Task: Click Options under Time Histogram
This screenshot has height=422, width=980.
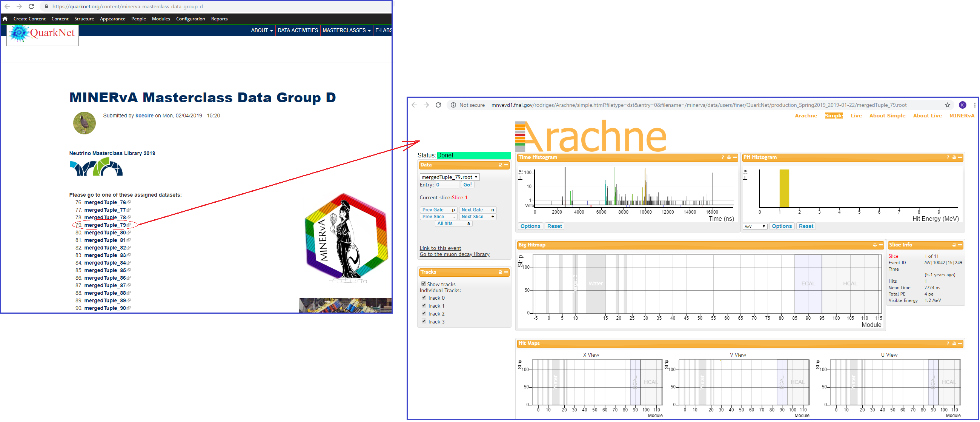Action: pyautogui.click(x=530, y=226)
